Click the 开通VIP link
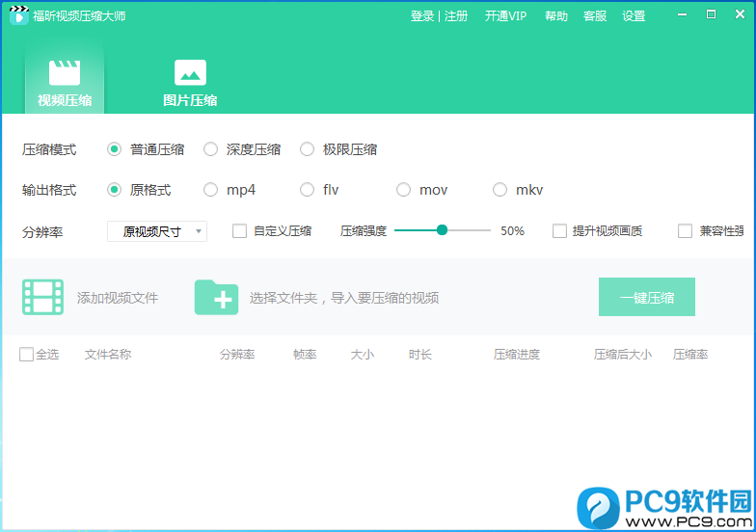 [x=505, y=16]
